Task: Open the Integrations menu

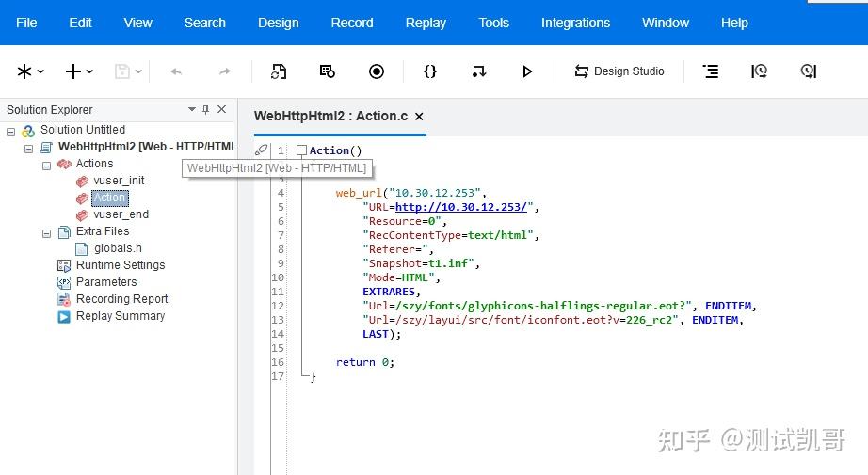Action: [575, 23]
